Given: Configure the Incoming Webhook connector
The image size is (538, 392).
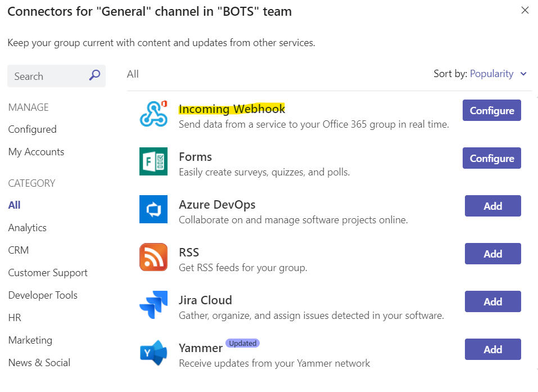Looking at the screenshot, I should click(x=492, y=110).
